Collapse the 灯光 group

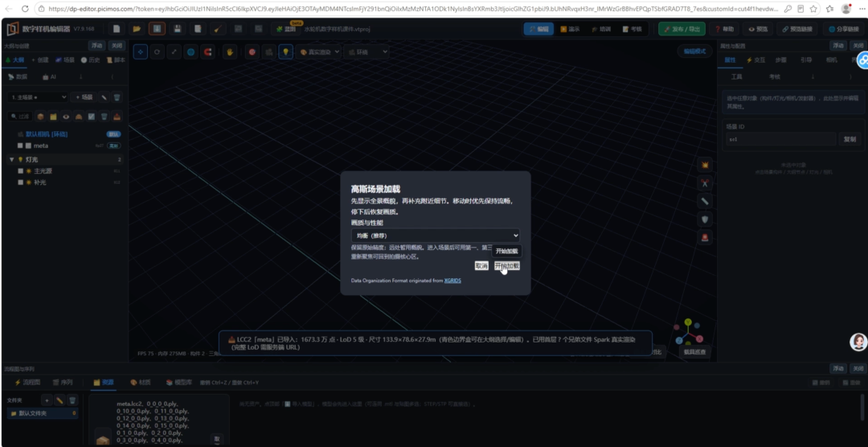(x=11, y=159)
